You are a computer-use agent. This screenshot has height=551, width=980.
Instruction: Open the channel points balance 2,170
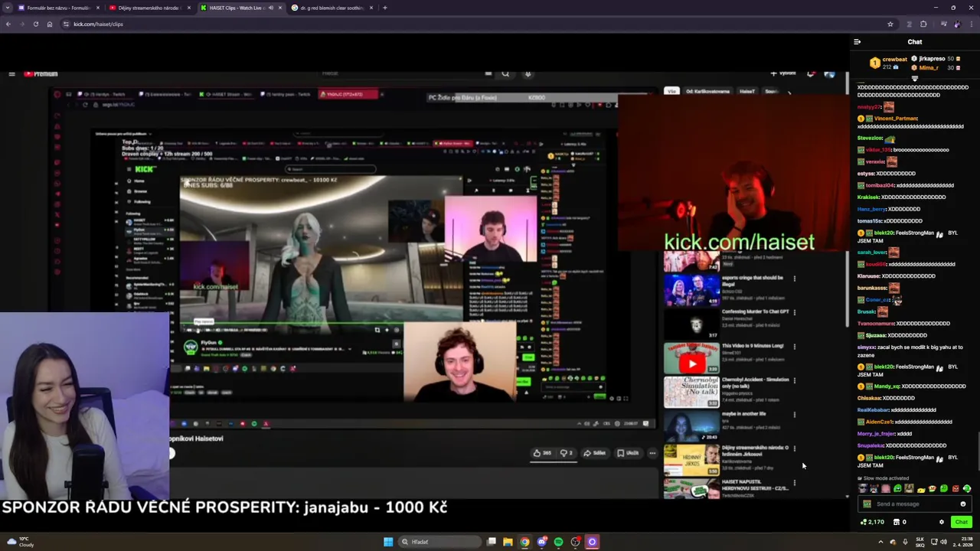click(x=872, y=522)
